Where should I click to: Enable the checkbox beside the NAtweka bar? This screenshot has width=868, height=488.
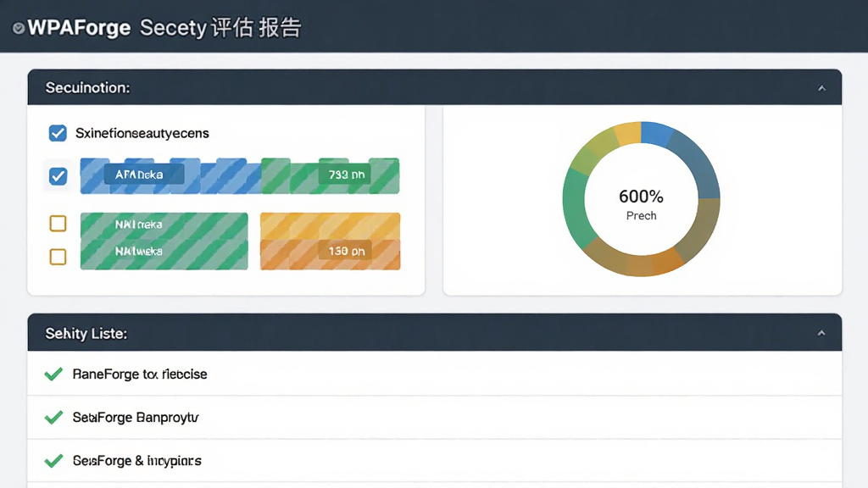point(58,257)
